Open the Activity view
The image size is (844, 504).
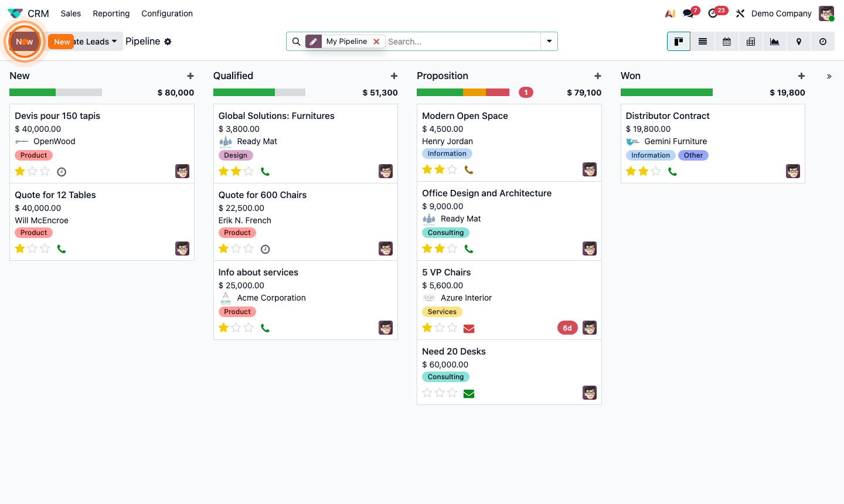point(822,41)
